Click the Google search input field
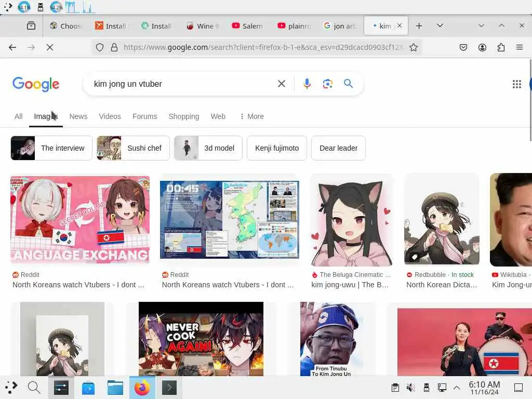This screenshot has width=532, height=399. [183, 84]
